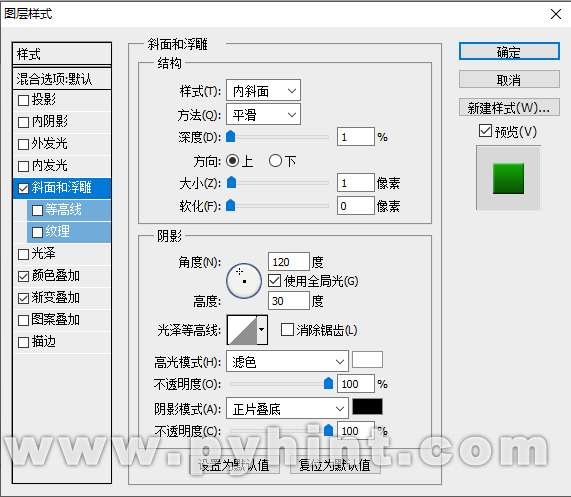
Task: Click the angle dial control
Action: pyautogui.click(x=244, y=281)
